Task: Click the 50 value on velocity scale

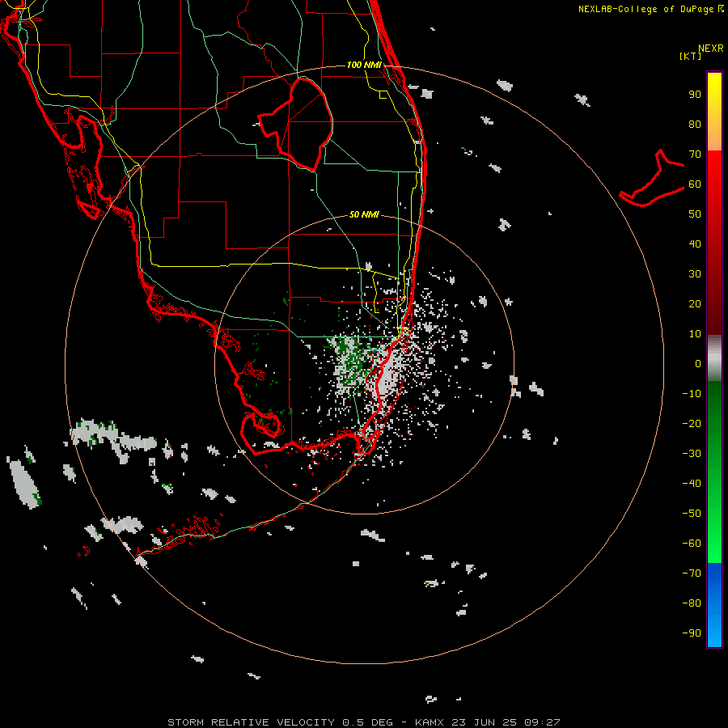Action: (x=695, y=214)
